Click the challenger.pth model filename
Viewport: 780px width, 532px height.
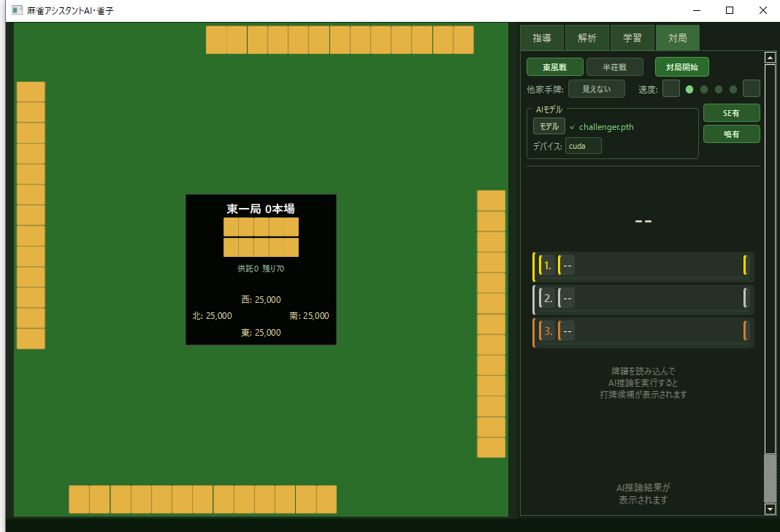click(606, 127)
